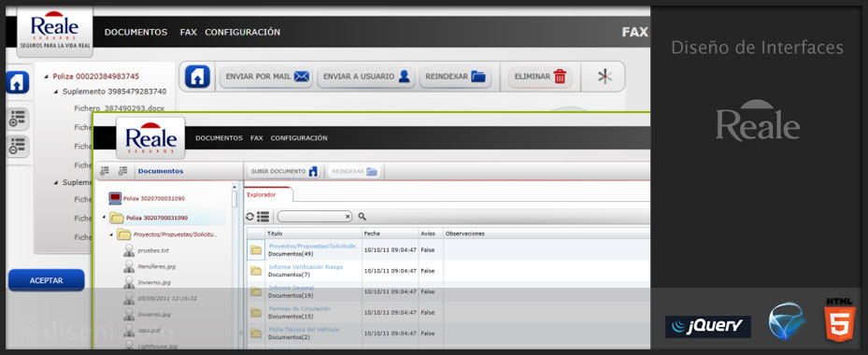Open the Informe Decenal link

tap(292, 288)
